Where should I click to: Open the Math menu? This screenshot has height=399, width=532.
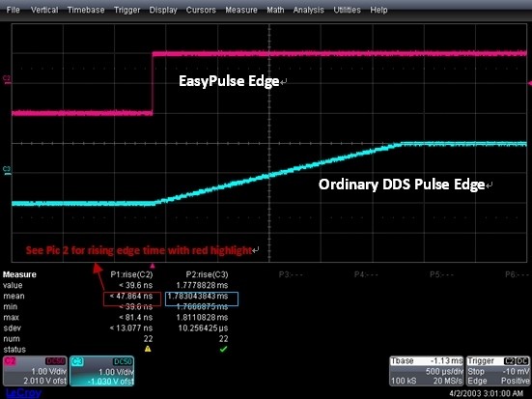tap(275, 10)
